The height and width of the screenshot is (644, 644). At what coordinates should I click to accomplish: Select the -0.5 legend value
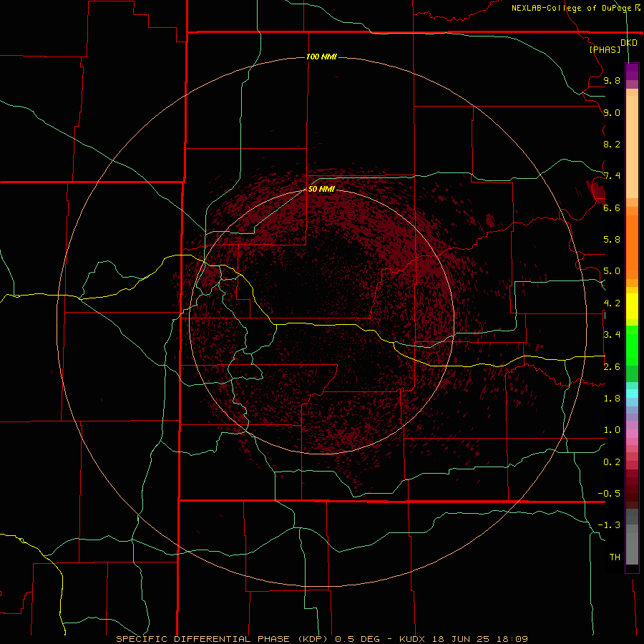[609, 494]
